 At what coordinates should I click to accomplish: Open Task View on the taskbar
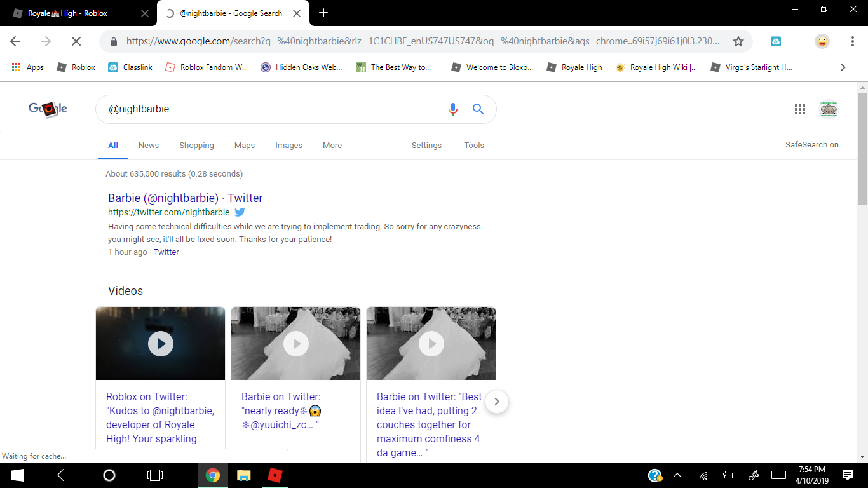154,475
